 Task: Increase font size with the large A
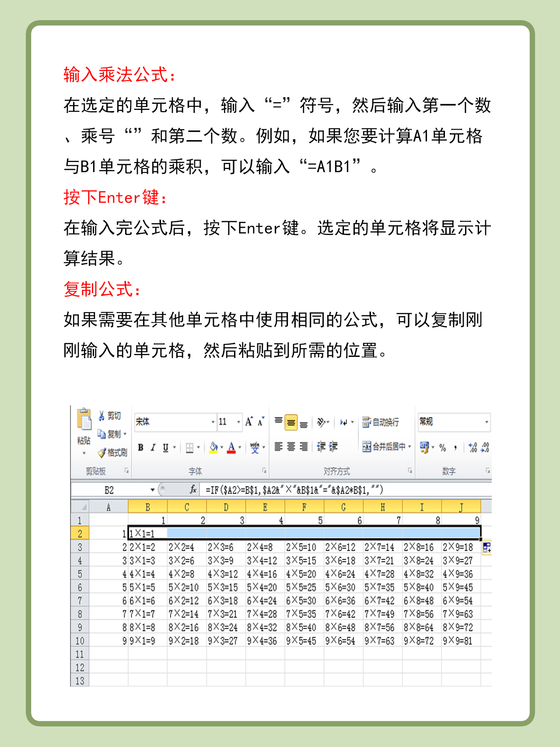click(x=248, y=422)
